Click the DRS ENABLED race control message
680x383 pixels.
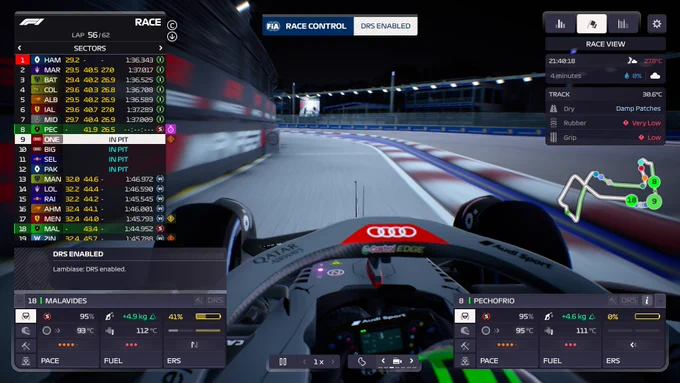pyautogui.click(x=386, y=26)
